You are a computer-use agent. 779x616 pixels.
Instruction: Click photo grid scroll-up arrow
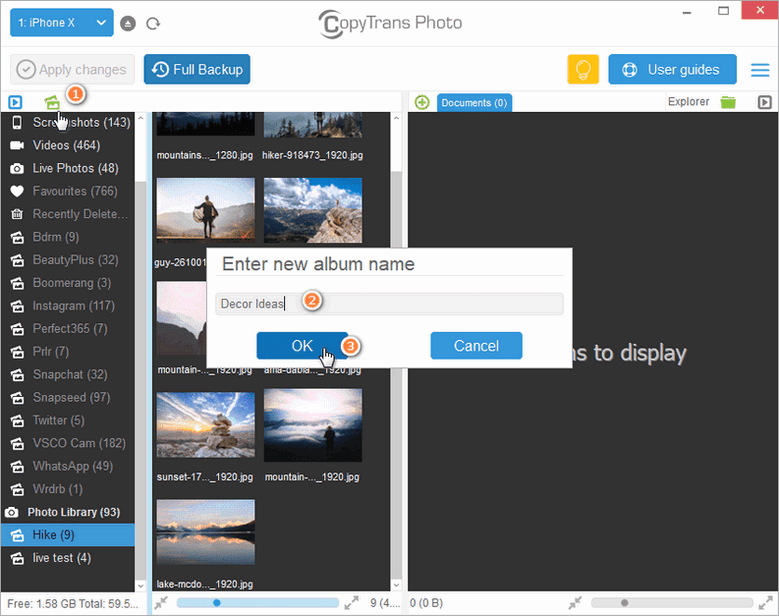(396, 118)
